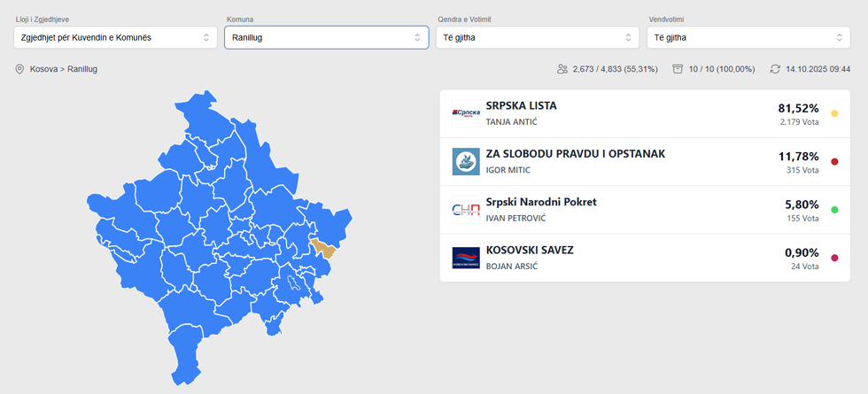868x394 pixels.
Task: Select the KOSOVSKI SAVEZ result row
Action: 620,258
